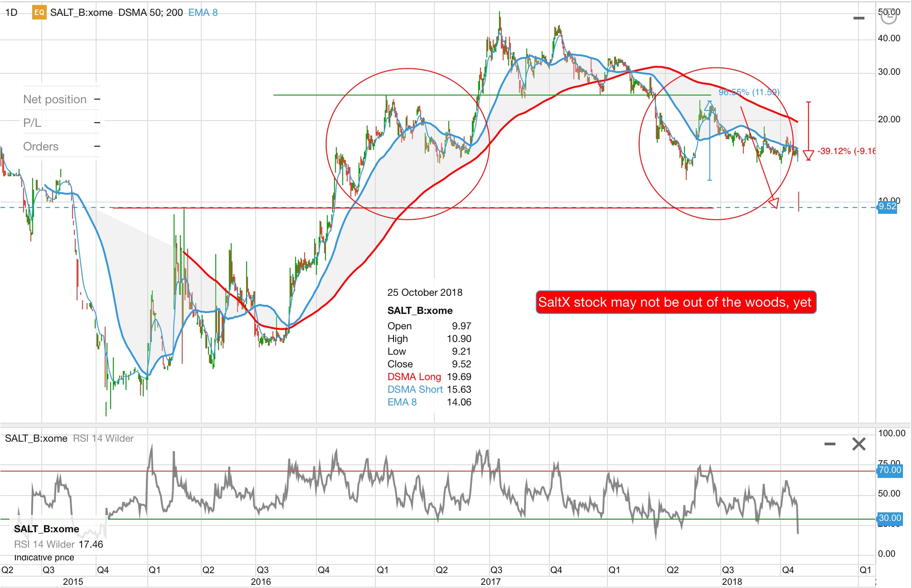Click the EMA 8 14.06 readout
Viewport: 912px width, 588px height.
[429, 402]
